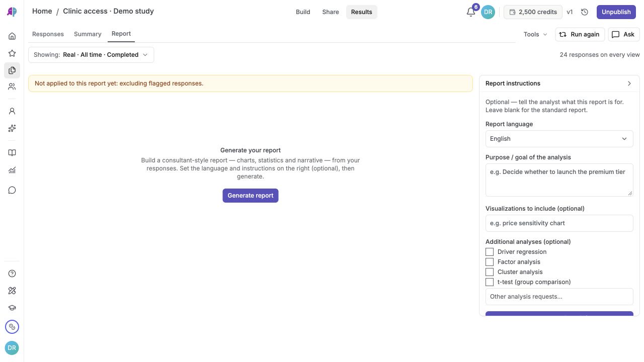
Task: Click the DR avatar in the top bar
Action: (488, 12)
